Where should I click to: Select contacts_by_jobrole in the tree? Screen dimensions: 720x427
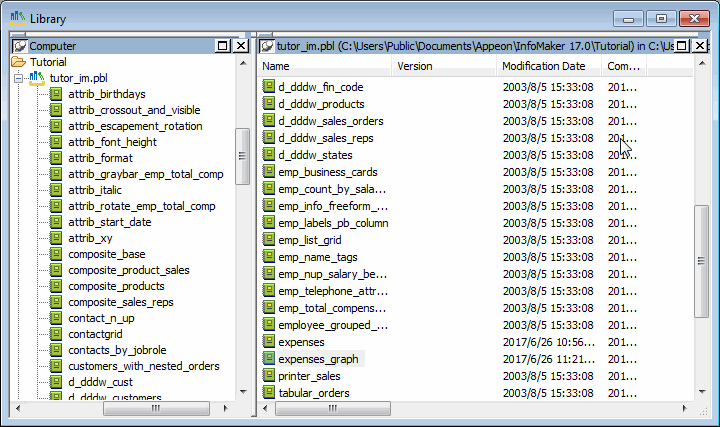pos(117,350)
